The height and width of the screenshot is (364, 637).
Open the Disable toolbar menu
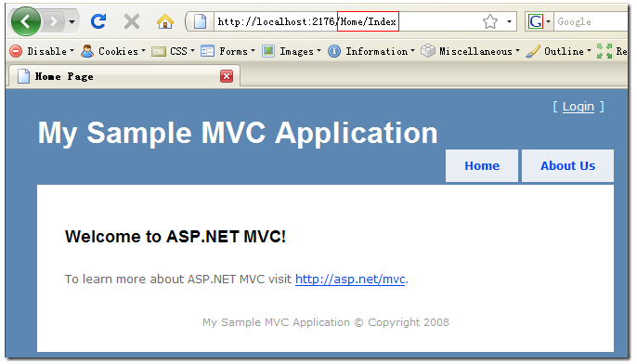(43, 51)
